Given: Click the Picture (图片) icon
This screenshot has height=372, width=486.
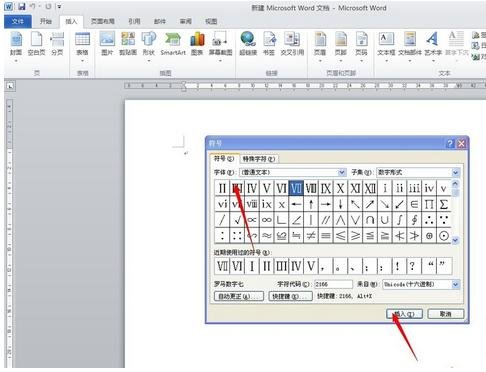Looking at the screenshot, I should click(x=107, y=39).
